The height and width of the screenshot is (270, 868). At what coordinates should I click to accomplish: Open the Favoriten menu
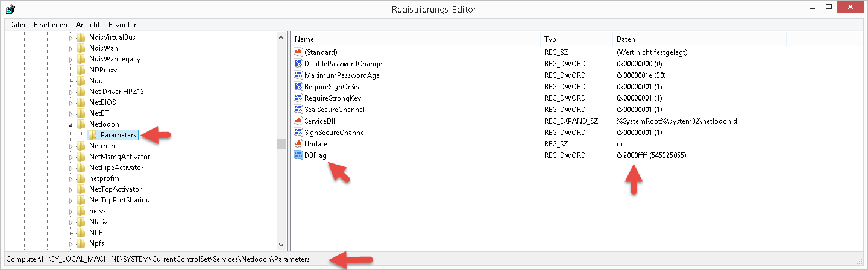click(x=123, y=25)
